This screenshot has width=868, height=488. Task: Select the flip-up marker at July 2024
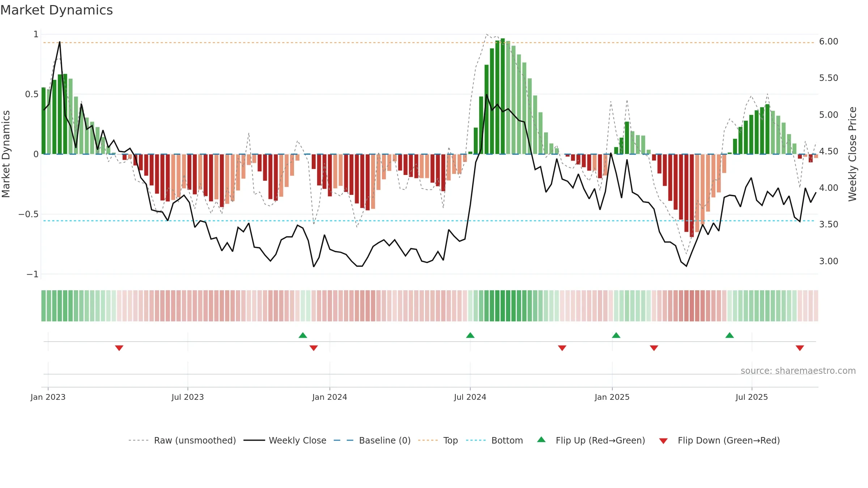pyautogui.click(x=470, y=335)
